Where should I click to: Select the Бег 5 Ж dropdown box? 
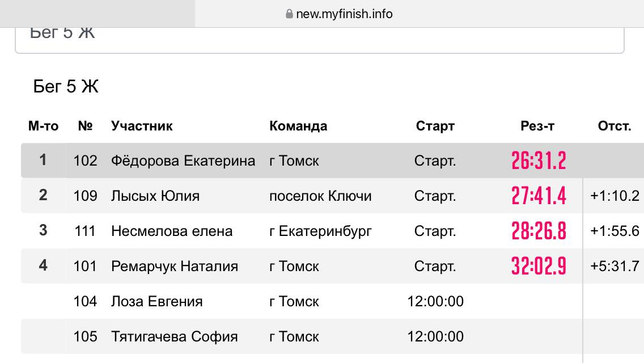320,40
